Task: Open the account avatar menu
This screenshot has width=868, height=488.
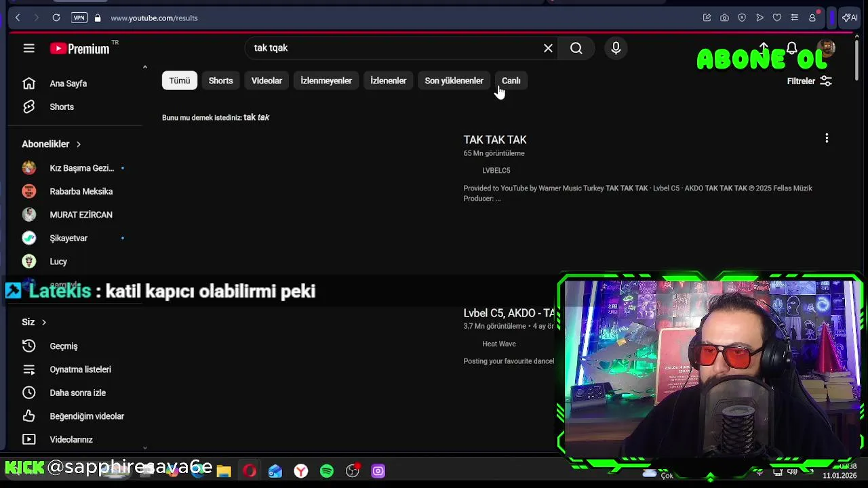Action: tap(826, 48)
